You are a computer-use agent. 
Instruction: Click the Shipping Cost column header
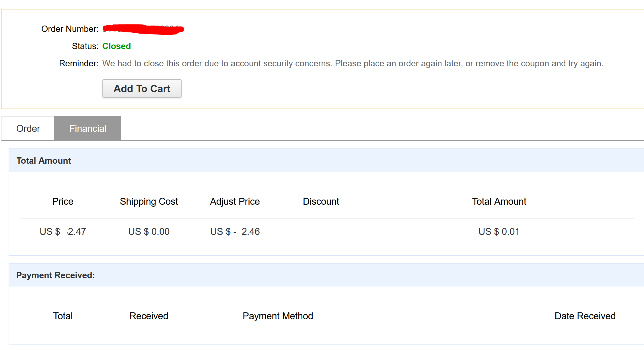click(149, 201)
